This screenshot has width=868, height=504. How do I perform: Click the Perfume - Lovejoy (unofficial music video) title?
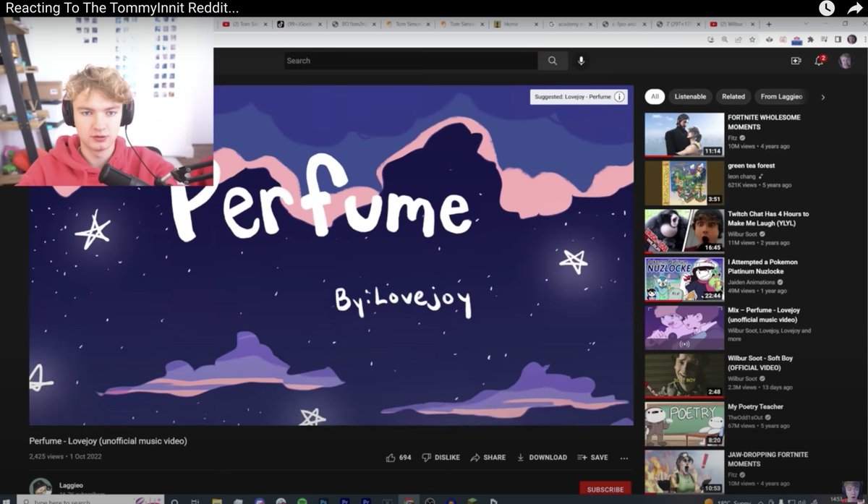click(x=108, y=441)
